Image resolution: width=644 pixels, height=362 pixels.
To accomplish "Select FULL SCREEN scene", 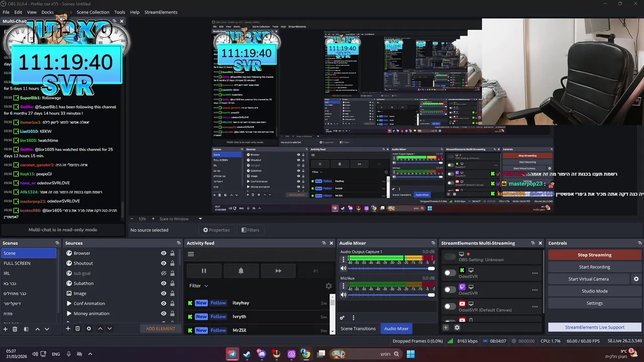I will [29, 263].
